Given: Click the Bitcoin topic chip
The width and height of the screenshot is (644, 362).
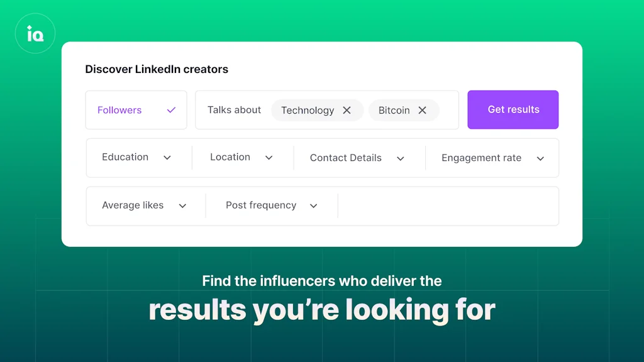Looking at the screenshot, I should coord(394,110).
